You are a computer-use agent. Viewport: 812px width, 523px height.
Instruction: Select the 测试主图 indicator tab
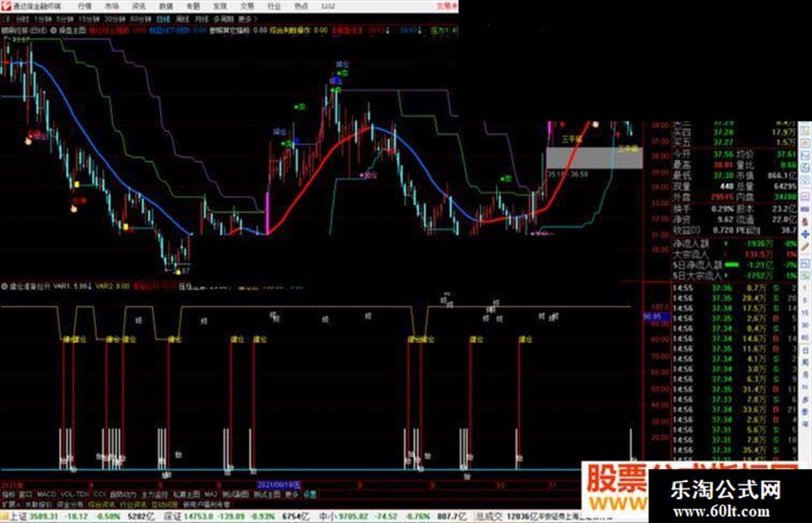pos(267,495)
